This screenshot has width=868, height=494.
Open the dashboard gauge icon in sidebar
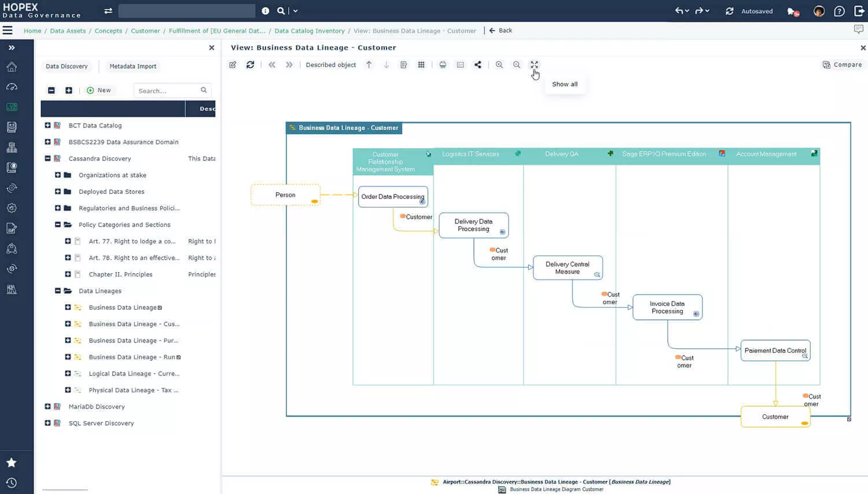(12, 87)
